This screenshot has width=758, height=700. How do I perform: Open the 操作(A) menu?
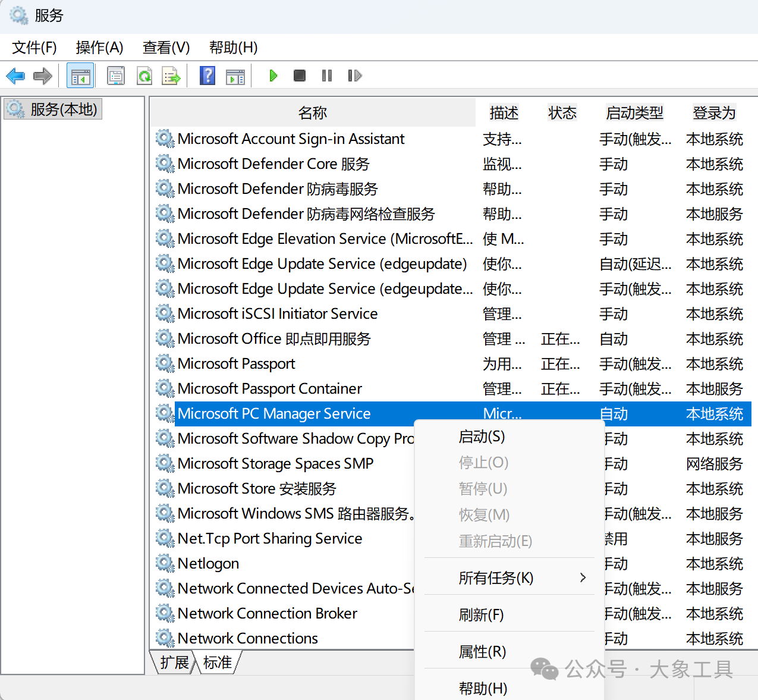(99, 48)
